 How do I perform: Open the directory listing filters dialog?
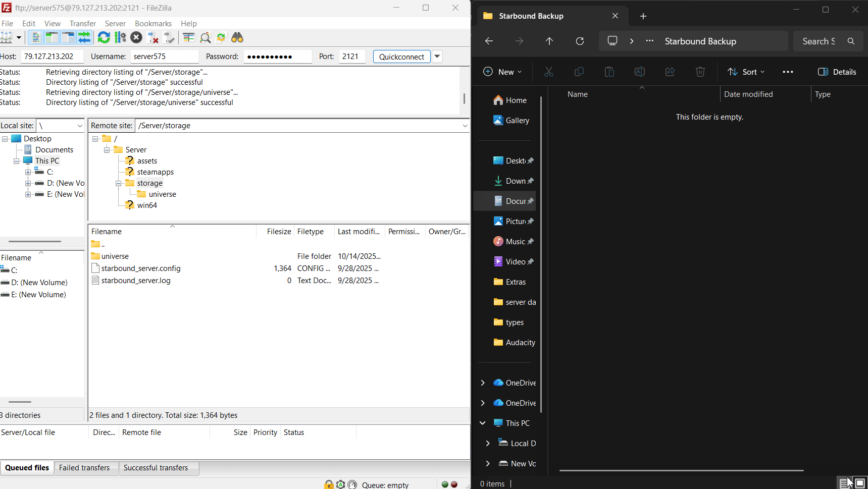point(188,38)
